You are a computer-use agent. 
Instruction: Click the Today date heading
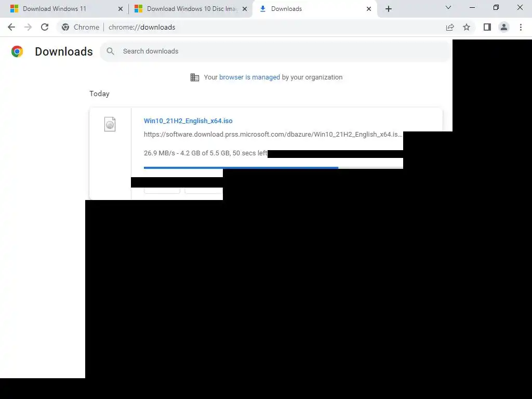[99, 94]
